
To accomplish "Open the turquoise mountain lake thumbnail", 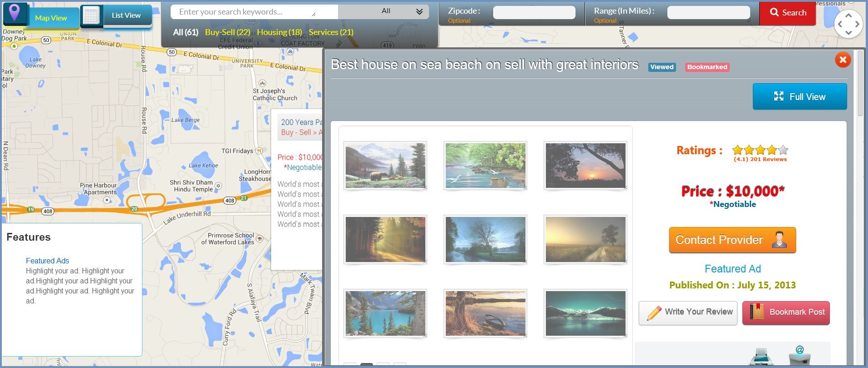I will (385, 313).
